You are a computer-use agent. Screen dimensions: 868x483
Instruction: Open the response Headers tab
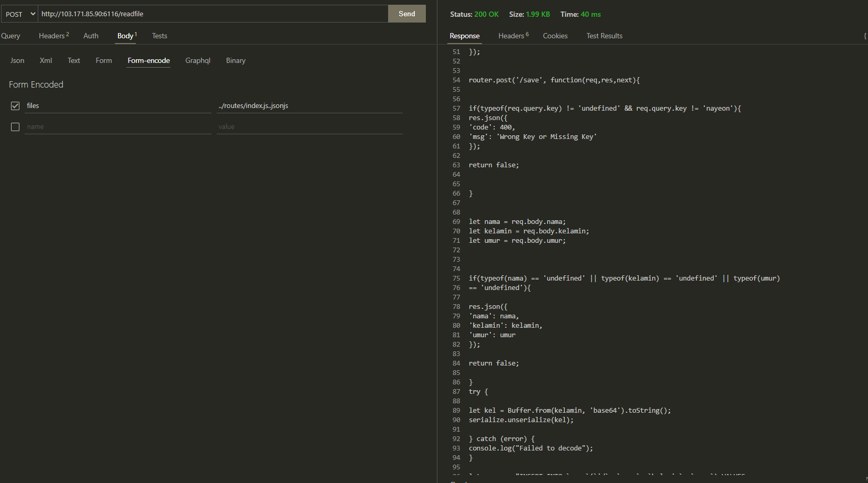point(513,36)
